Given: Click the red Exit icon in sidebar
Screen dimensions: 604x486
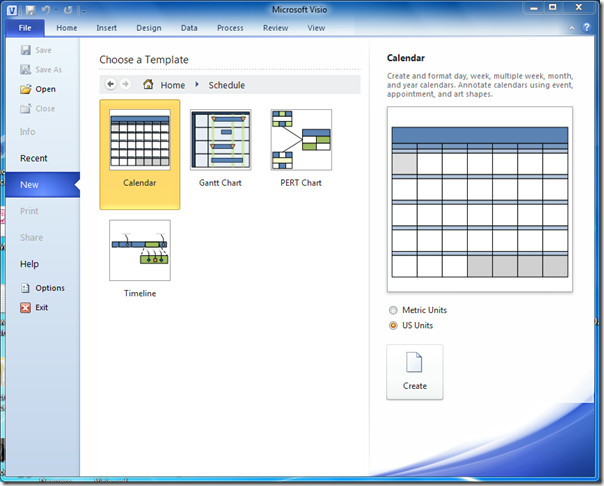Looking at the screenshot, I should [x=25, y=307].
